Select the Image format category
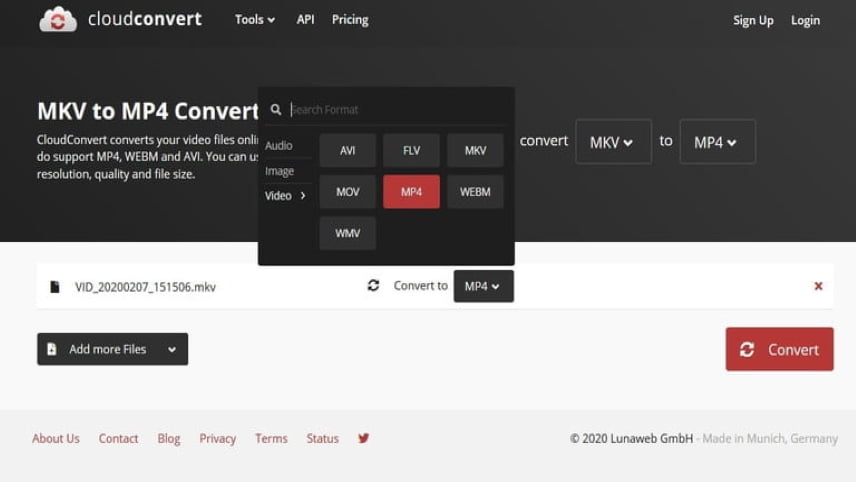 279,171
